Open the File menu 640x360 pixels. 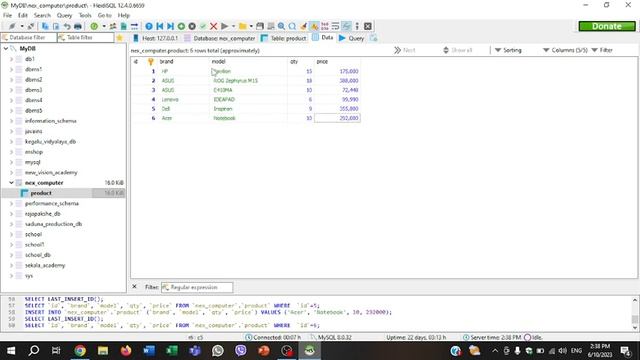click(7, 15)
